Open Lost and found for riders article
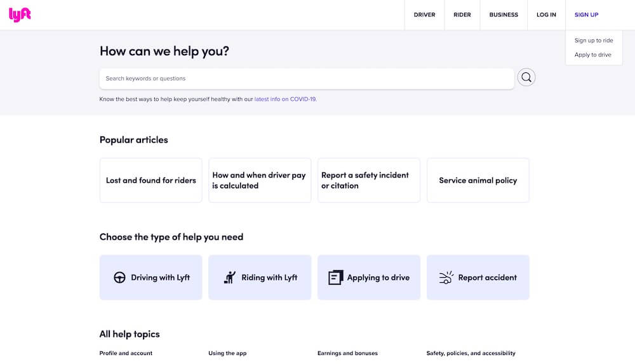Viewport: 635px width, 364px height. tap(150, 180)
